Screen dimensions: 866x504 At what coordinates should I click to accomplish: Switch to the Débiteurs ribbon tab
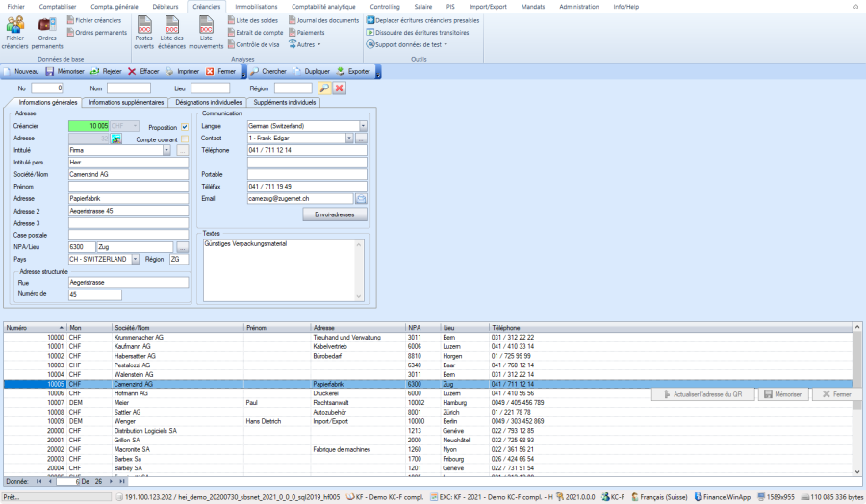pos(164,7)
